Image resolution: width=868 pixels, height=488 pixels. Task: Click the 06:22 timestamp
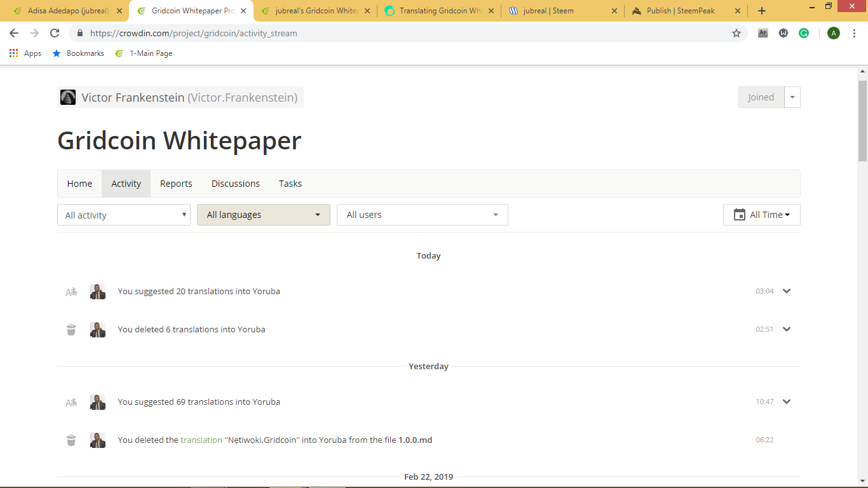tap(764, 440)
